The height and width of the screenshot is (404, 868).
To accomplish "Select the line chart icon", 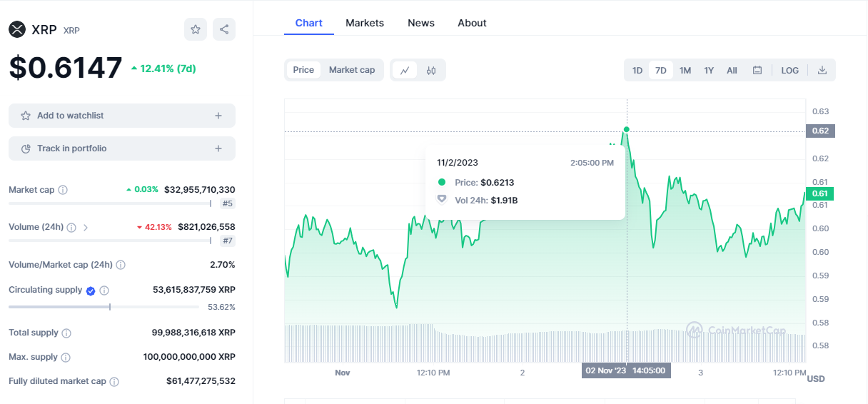I will (405, 70).
